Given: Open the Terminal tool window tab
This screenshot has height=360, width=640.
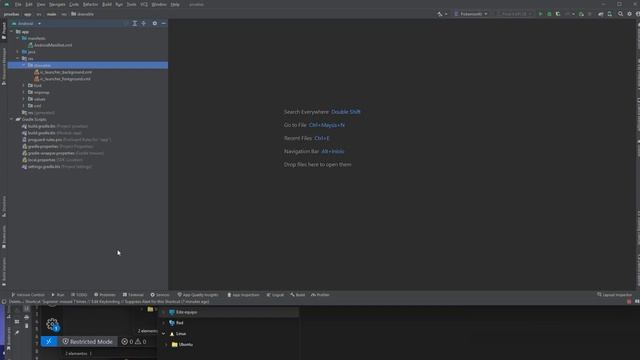Looking at the screenshot, I should (133, 295).
